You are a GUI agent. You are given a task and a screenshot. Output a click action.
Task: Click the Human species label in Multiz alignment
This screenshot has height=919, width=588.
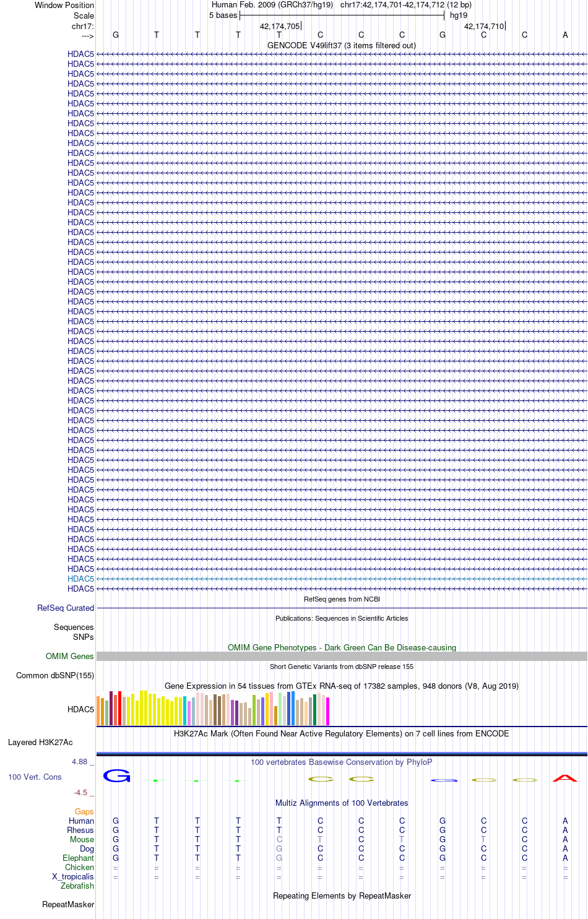click(82, 821)
